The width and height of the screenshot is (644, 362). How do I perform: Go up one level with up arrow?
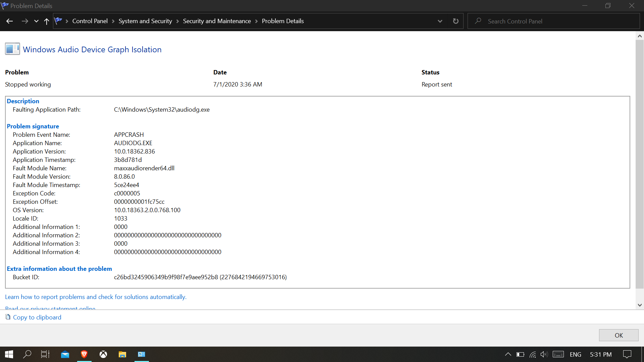point(47,21)
